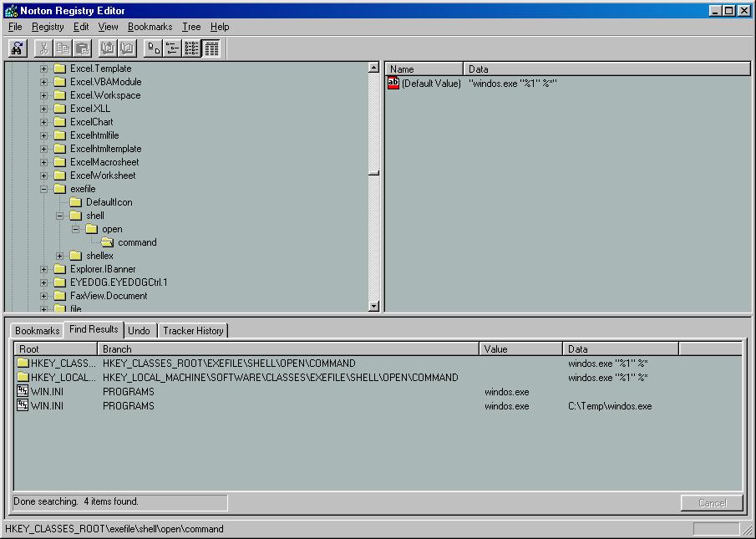Collapse the open subkey

coord(76,229)
